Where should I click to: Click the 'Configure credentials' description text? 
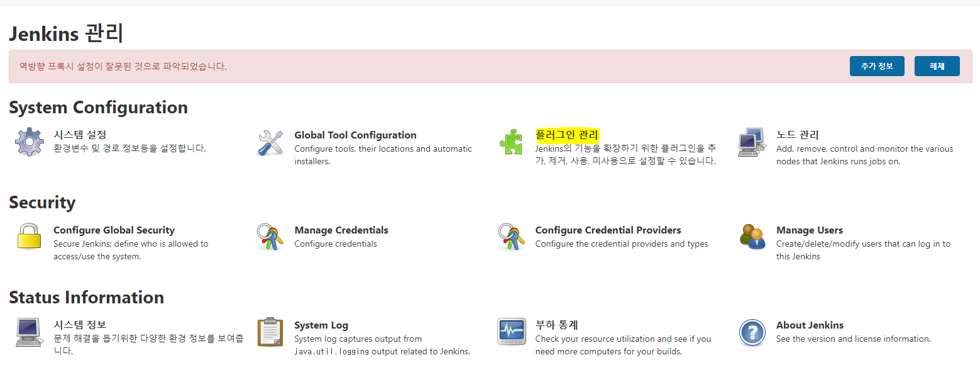point(336,244)
